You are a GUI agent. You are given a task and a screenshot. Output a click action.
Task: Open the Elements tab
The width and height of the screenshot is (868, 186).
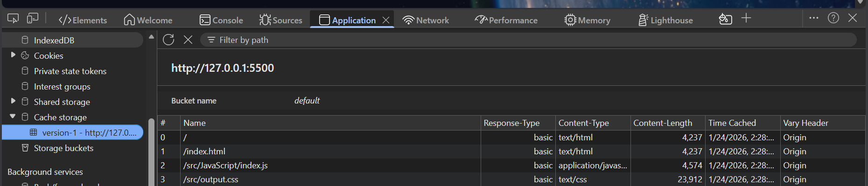click(83, 20)
